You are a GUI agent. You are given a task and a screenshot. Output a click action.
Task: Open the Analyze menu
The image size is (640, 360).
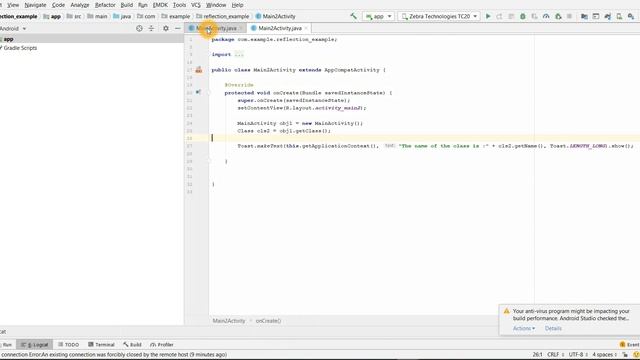pos(80,5)
